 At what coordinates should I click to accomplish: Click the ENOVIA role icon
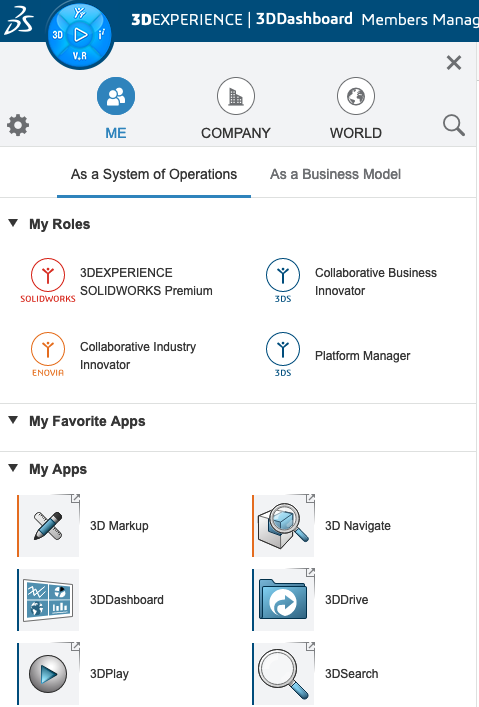click(x=48, y=354)
